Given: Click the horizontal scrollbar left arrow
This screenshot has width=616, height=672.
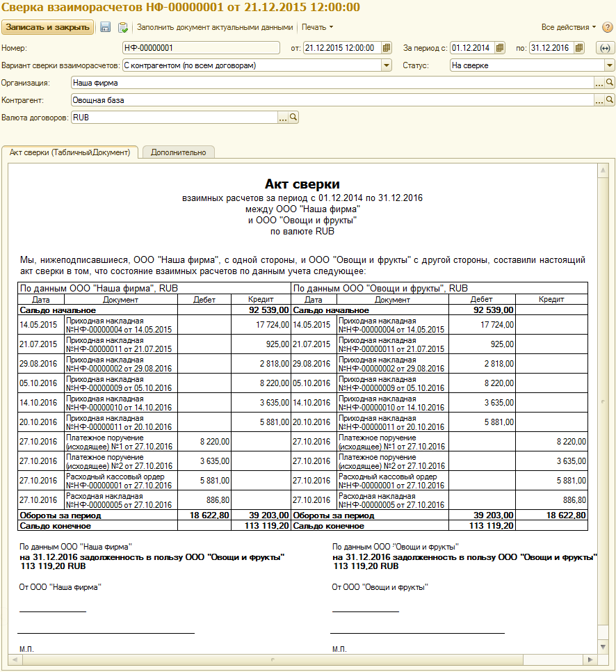Looking at the screenshot, I should [x=15, y=659].
